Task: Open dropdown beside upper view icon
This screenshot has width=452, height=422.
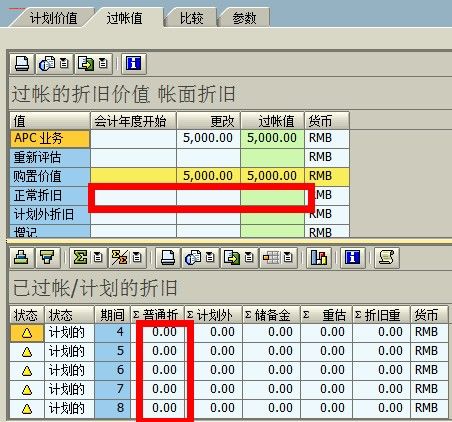Action: click(x=64, y=63)
